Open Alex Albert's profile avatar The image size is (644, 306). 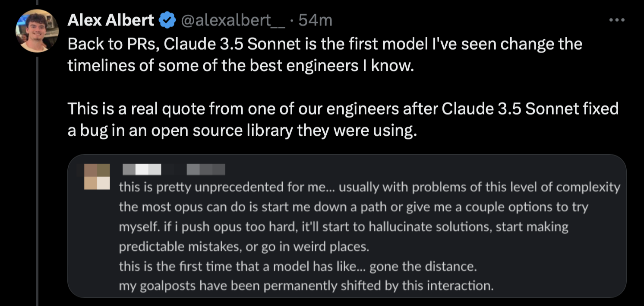[x=37, y=31]
